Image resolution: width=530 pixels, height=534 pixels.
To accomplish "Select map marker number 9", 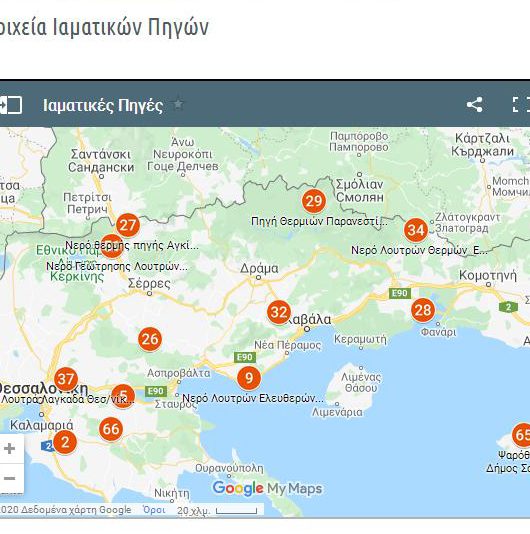I will [249, 378].
